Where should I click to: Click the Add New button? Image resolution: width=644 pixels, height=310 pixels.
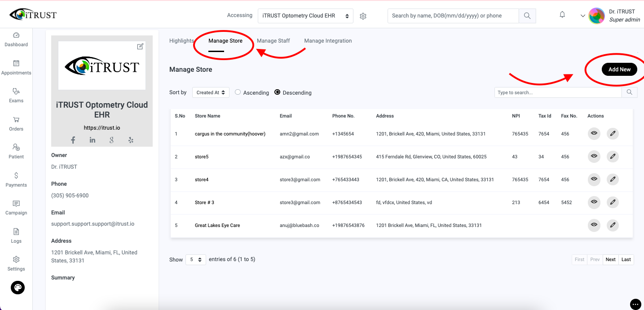point(619,70)
